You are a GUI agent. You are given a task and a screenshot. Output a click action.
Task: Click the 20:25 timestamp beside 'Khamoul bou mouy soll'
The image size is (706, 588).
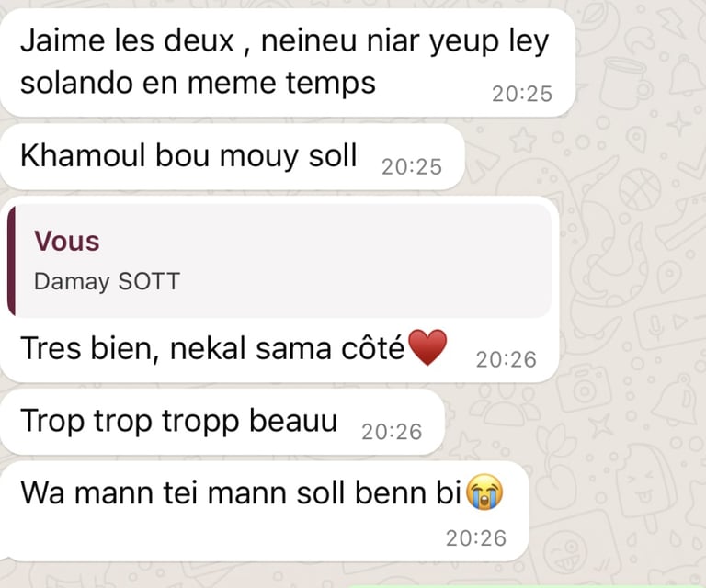pos(412,167)
